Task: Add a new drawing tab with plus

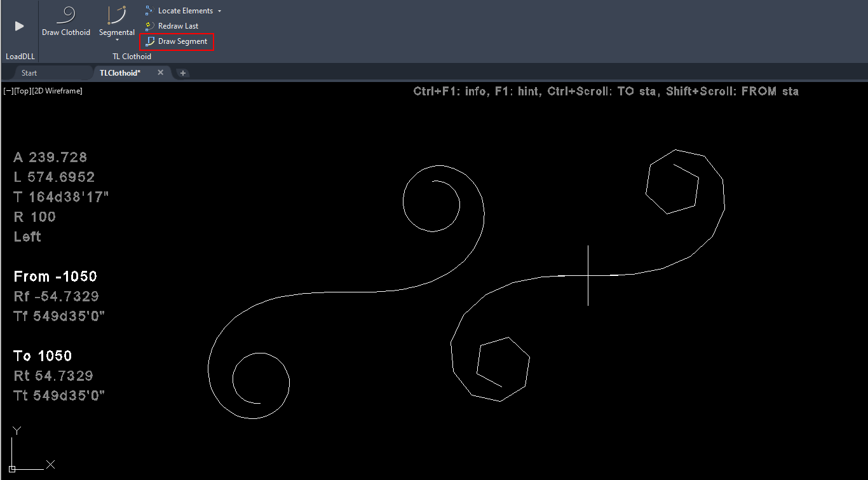Action: pos(183,73)
